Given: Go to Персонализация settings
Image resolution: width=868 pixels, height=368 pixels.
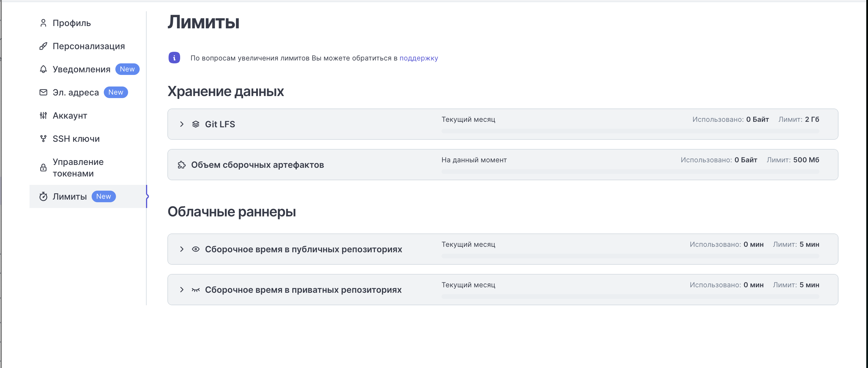Looking at the screenshot, I should (88, 46).
